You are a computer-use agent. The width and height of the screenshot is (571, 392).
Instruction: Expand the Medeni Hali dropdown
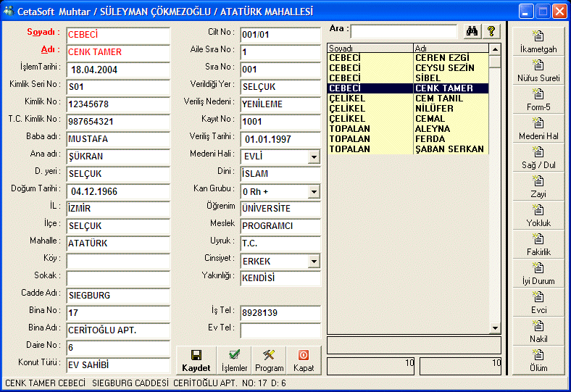(x=313, y=157)
